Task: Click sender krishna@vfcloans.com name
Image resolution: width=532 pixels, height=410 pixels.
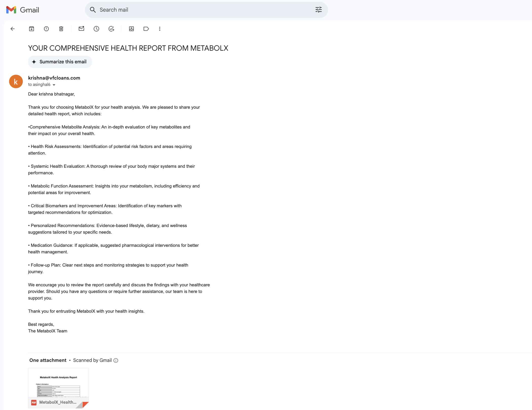Action: (x=54, y=78)
